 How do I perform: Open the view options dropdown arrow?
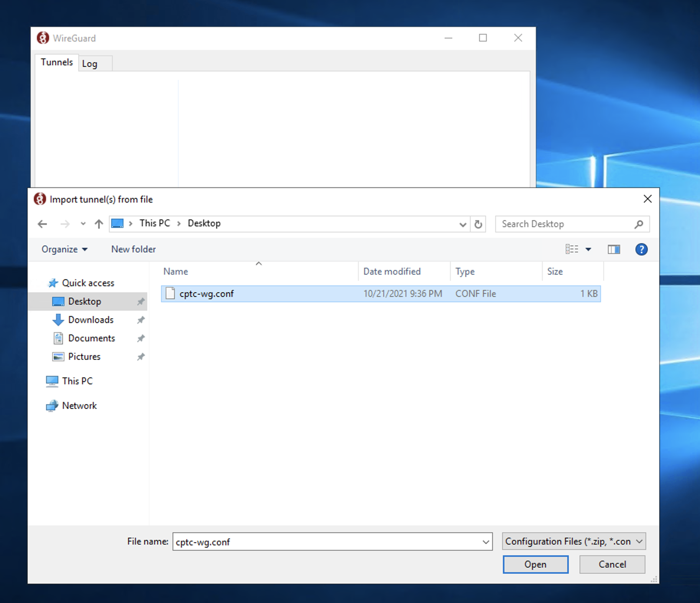tap(588, 250)
